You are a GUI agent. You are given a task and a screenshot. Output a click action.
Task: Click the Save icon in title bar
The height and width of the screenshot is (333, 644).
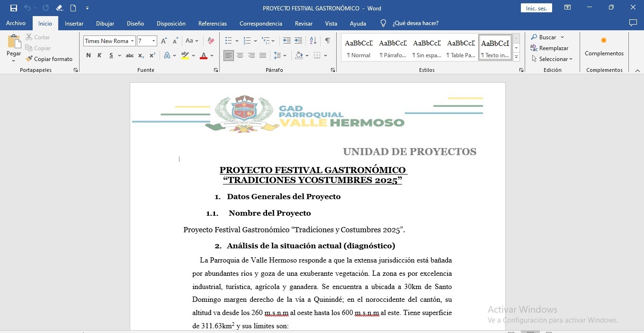(14, 8)
